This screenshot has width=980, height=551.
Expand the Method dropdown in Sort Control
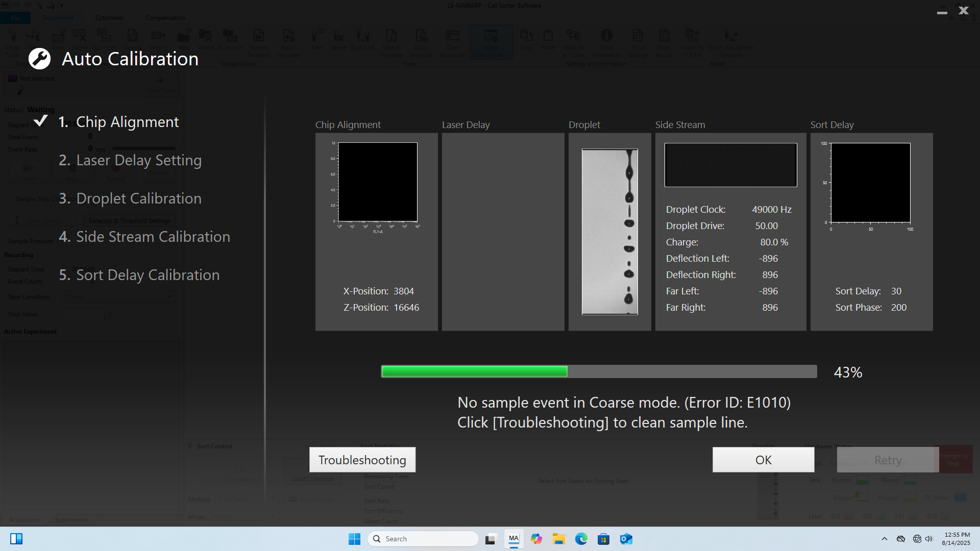(247, 499)
